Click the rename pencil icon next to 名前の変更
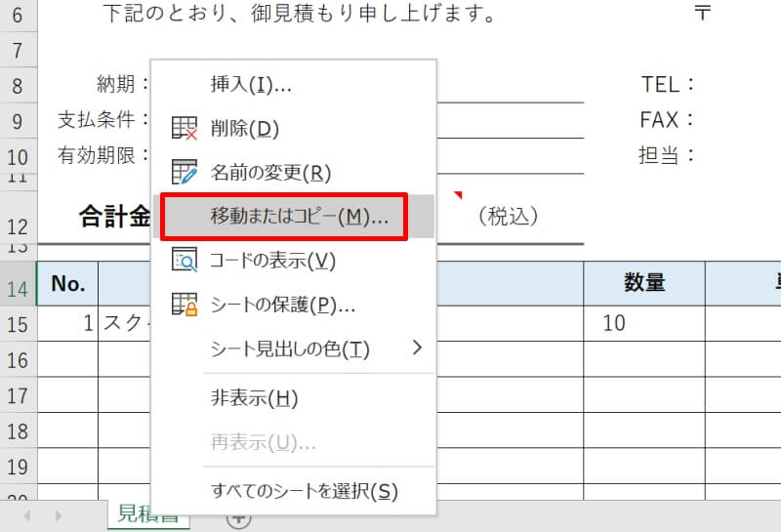Image resolution: width=781 pixels, height=532 pixels. (x=185, y=173)
